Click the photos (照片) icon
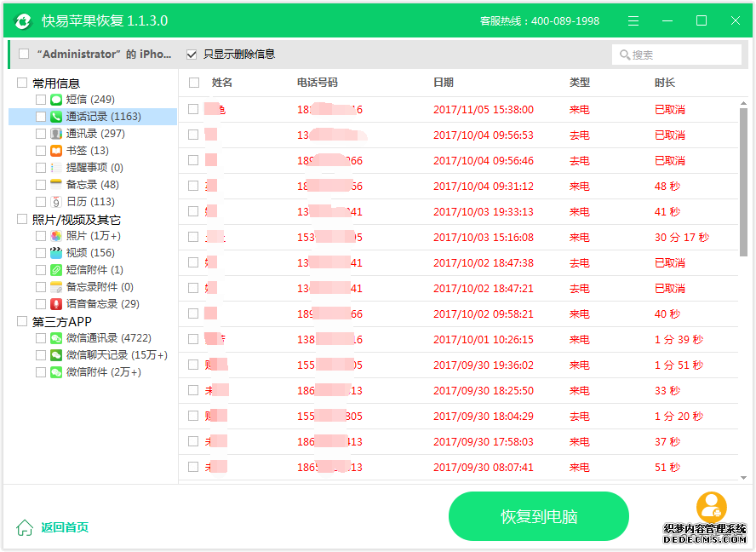This screenshot has width=756, height=552. pos(56,236)
